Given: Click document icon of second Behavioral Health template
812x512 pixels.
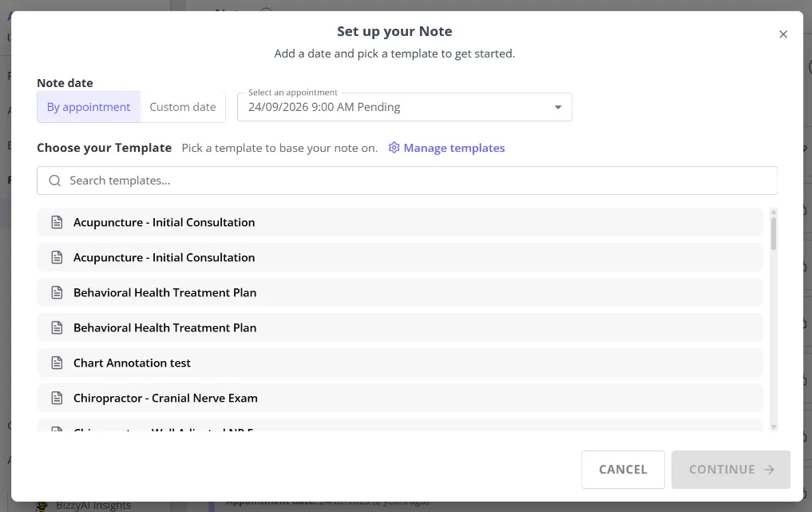Looking at the screenshot, I should (x=57, y=328).
